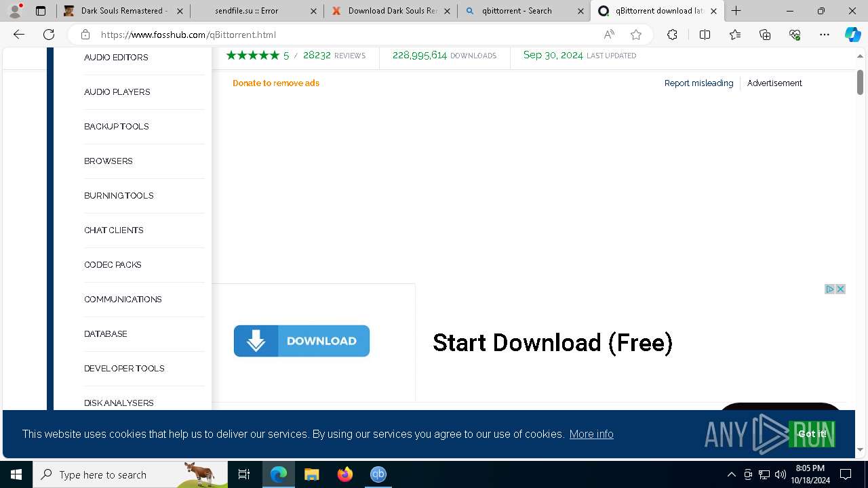
Task: Open the Extensions icon
Action: [x=672, y=35]
